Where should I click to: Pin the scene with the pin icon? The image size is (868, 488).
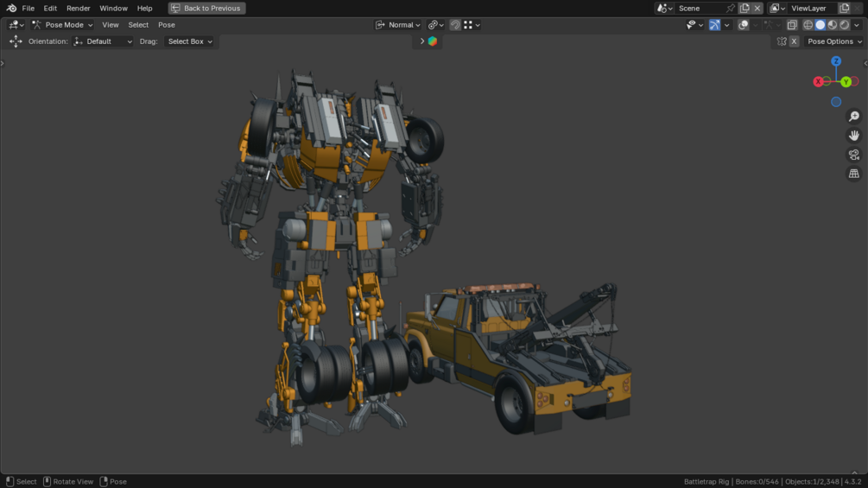[731, 9]
